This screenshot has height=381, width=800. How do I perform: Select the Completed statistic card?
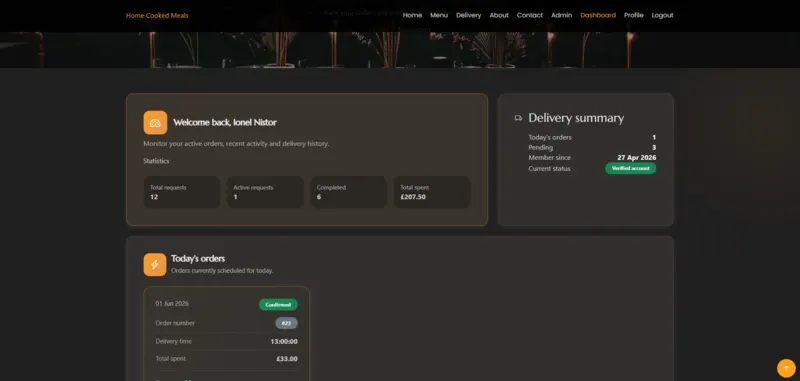click(348, 192)
